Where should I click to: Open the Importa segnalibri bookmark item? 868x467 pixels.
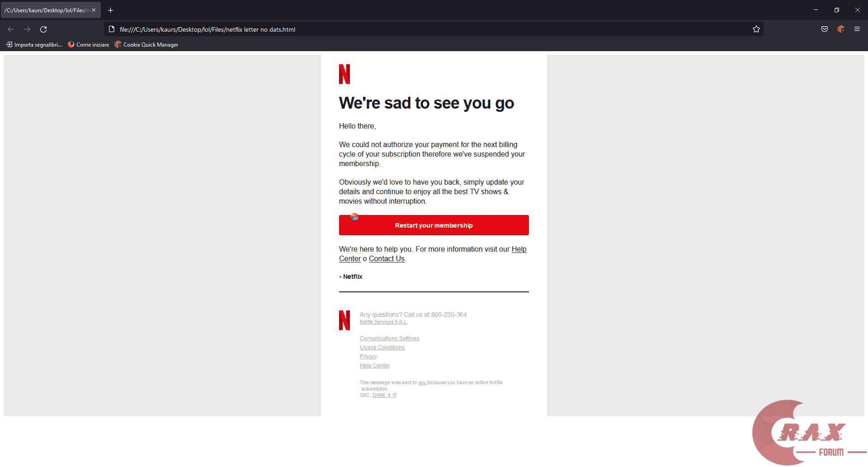pyautogui.click(x=34, y=45)
